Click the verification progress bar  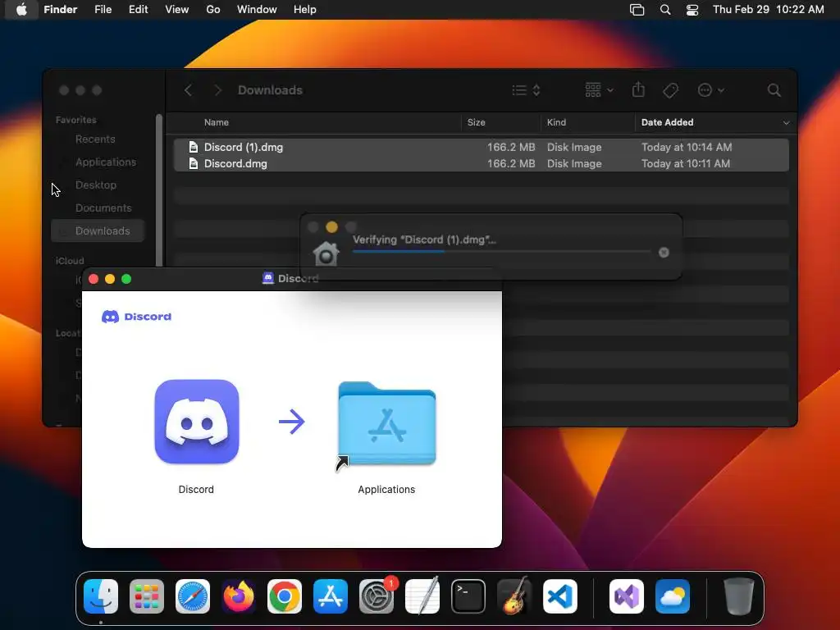(502, 251)
